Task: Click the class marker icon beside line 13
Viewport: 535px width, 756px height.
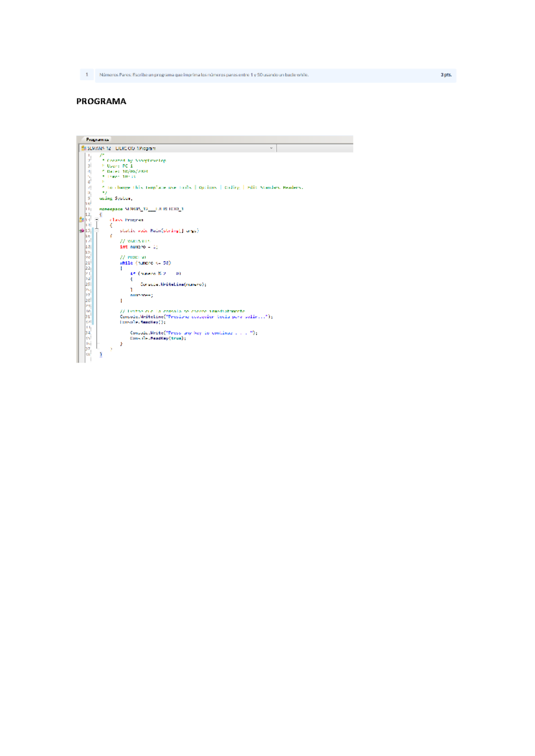Action: [x=82, y=220]
